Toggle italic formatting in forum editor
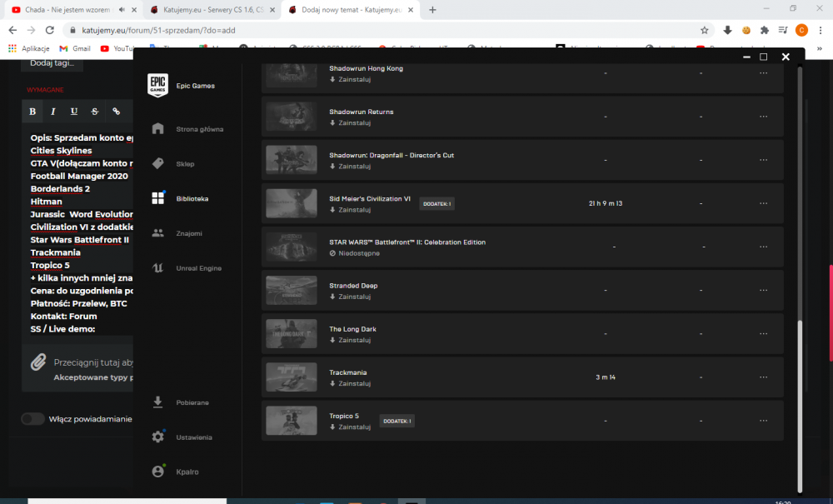Image resolution: width=833 pixels, height=504 pixels. pyautogui.click(x=53, y=111)
